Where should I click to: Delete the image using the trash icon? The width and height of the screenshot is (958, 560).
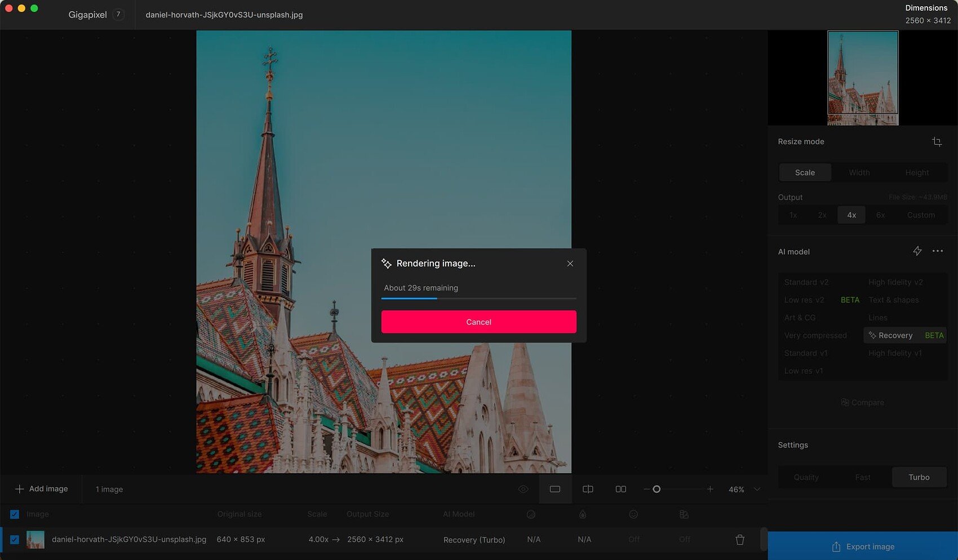739,539
